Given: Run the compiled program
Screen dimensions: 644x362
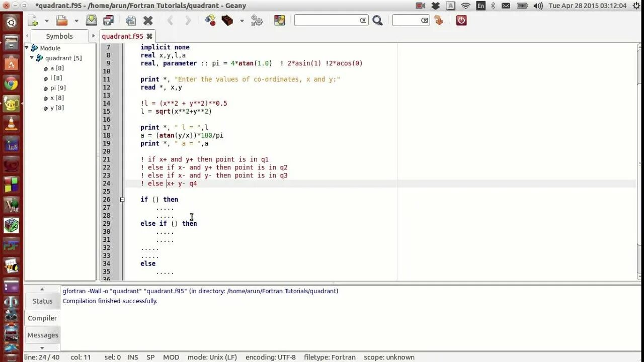Looking at the screenshot, I should [256, 20].
